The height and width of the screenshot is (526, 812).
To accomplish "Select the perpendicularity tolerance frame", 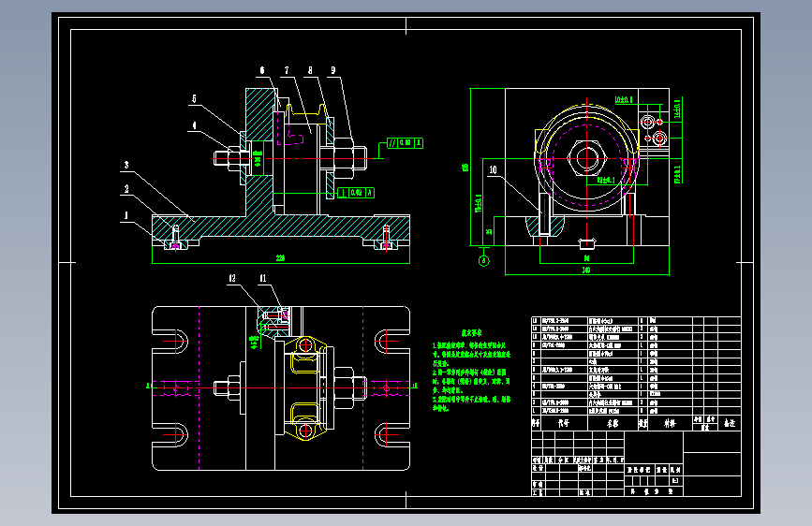I will pos(356,193).
